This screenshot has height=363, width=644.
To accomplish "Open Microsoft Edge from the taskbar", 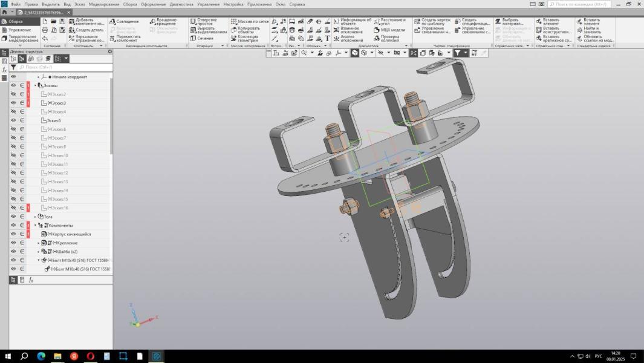I will coord(41,356).
